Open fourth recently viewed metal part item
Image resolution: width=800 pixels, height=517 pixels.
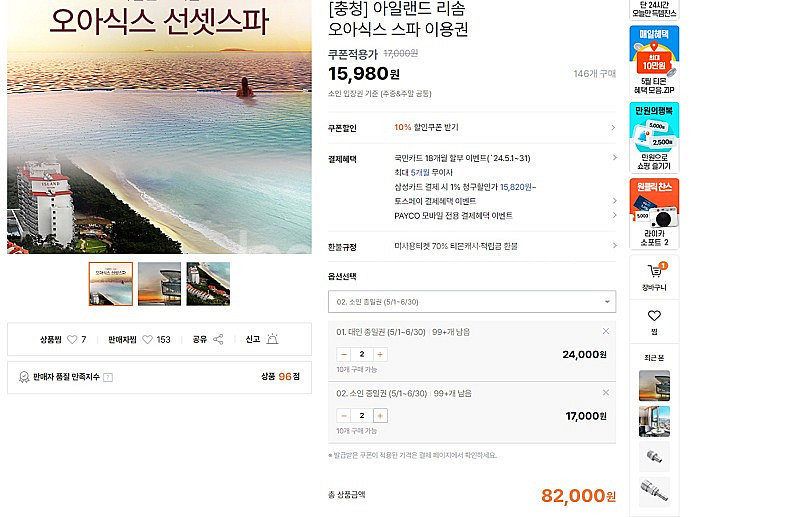click(654, 492)
